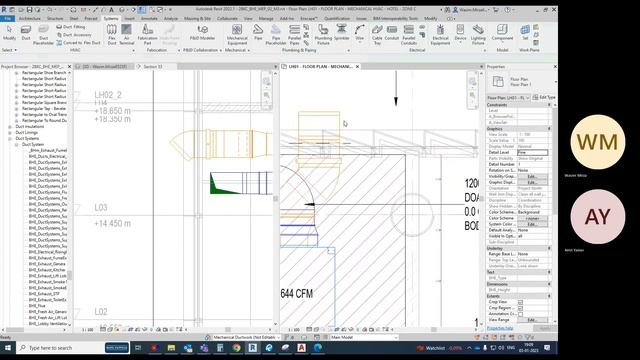The height and width of the screenshot is (360, 640).
Task: Select the Electrical Equipment tool
Action: click(440, 34)
